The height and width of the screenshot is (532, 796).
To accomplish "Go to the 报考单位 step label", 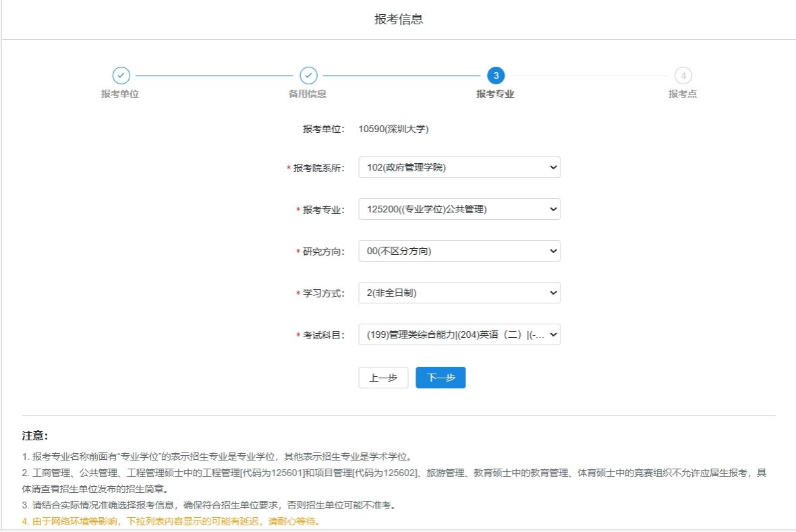I will click(120, 94).
